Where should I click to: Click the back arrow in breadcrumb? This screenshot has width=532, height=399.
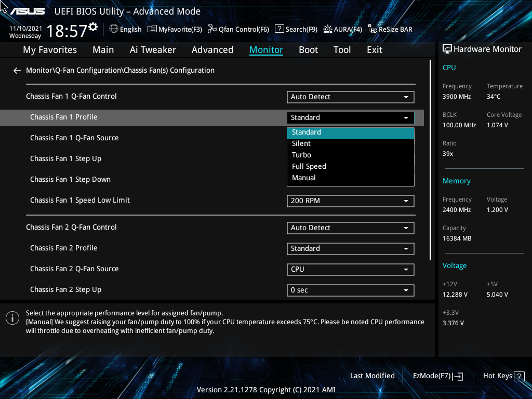17,71
